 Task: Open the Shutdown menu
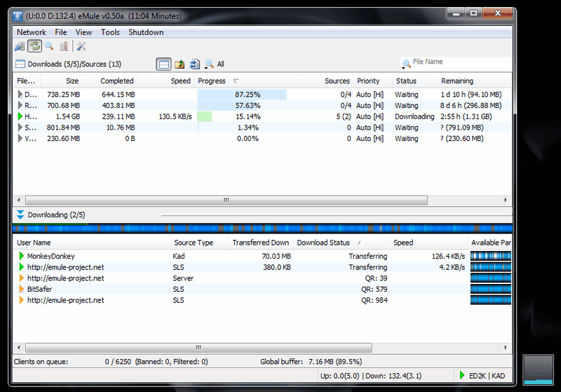pos(146,32)
